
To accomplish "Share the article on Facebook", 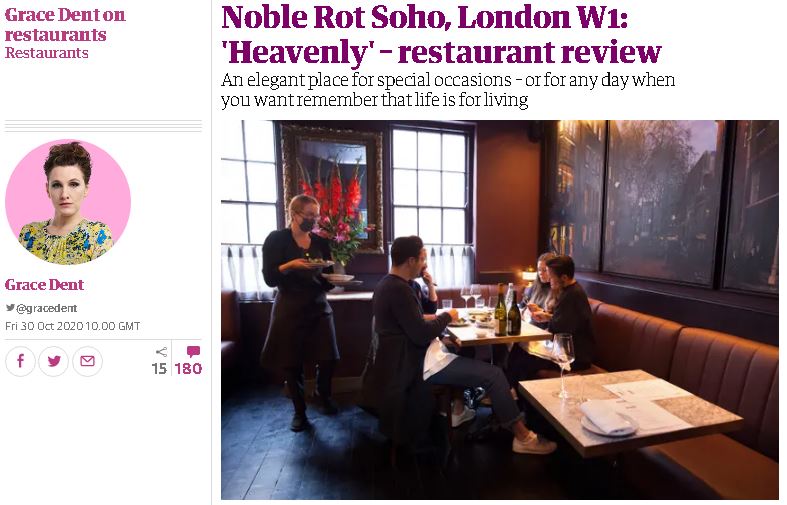I will tap(20, 361).
